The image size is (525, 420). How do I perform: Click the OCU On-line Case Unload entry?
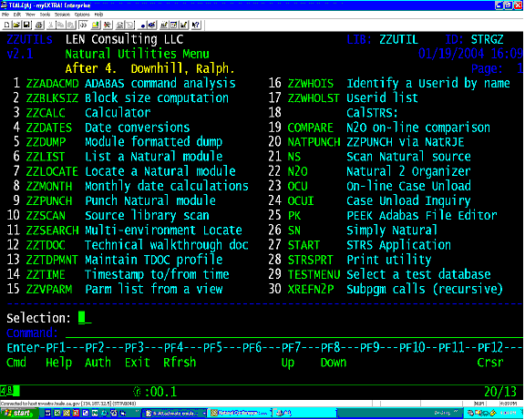(x=369, y=186)
